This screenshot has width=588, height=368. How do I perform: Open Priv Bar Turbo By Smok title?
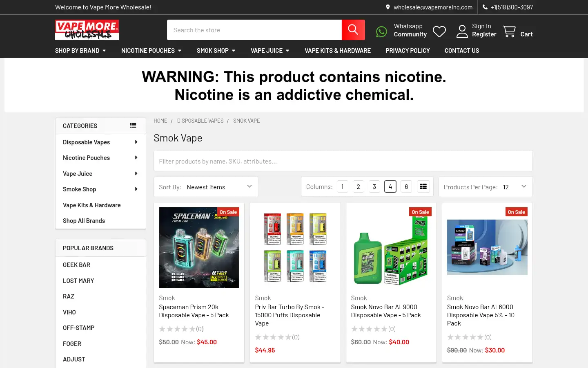coord(290,315)
